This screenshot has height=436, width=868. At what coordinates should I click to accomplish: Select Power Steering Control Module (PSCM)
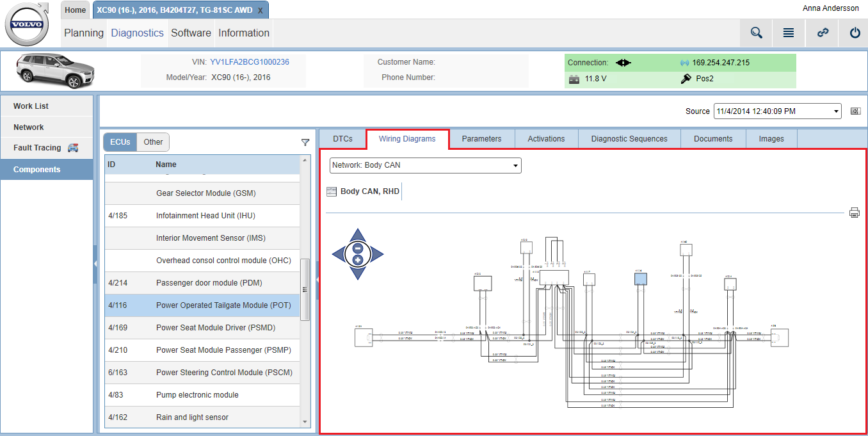coord(202,373)
